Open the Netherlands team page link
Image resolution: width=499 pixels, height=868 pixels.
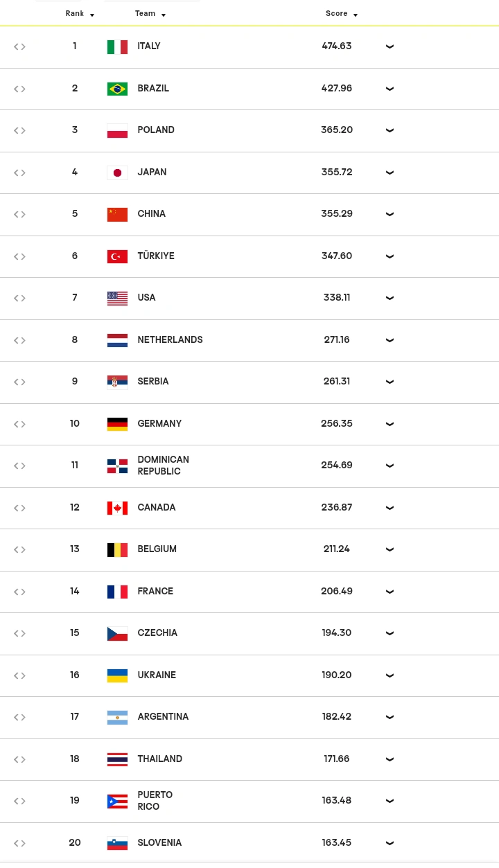(x=170, y=340)
